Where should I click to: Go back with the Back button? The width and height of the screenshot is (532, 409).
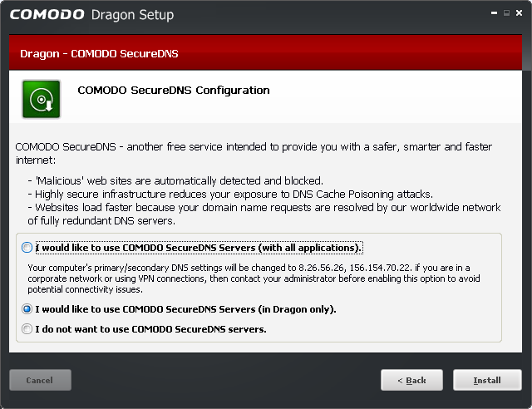point(412,380)
